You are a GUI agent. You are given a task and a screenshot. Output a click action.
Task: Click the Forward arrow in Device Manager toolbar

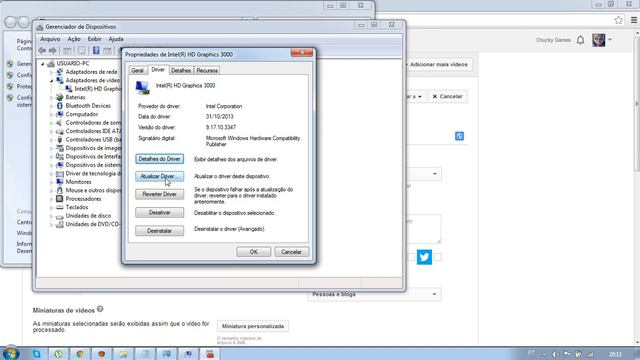[x=53, y=51]
